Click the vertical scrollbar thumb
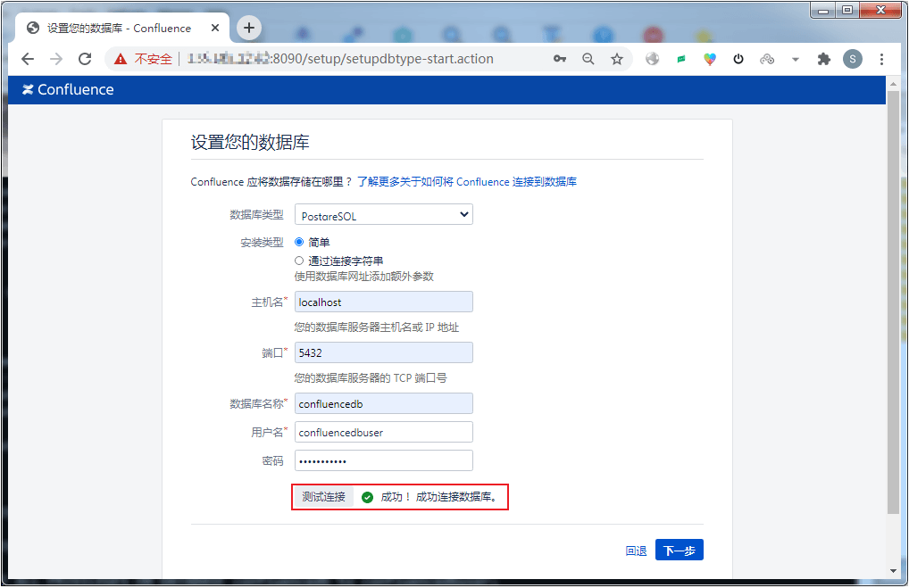Image resolution: width=909 pixels, height=588 pixels. 893,302
